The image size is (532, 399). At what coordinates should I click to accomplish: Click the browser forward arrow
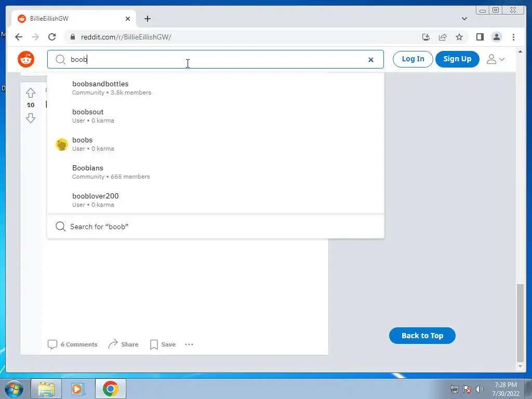[x=35, y=37]
